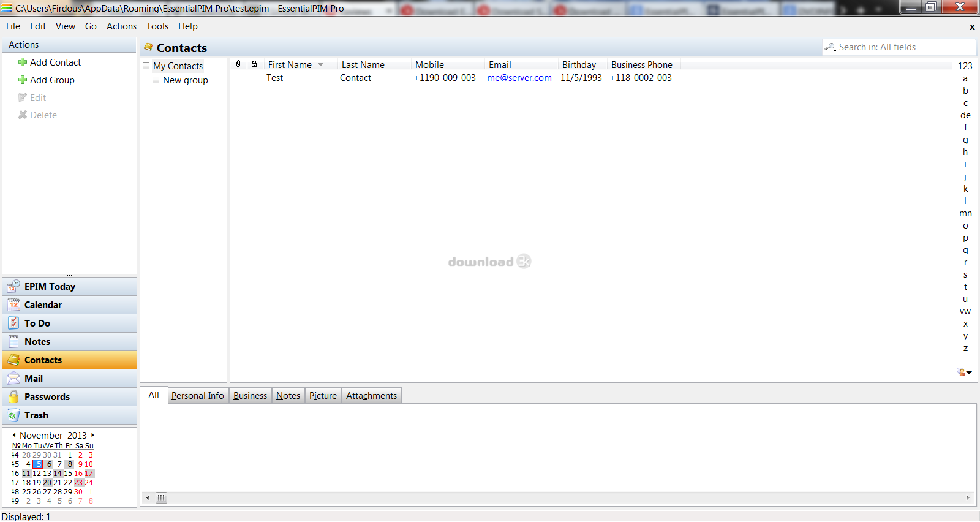The width and height of the screenshot is (980, 522).
Task: Click the me@server.com email link
Action: [x=519, y=78]
